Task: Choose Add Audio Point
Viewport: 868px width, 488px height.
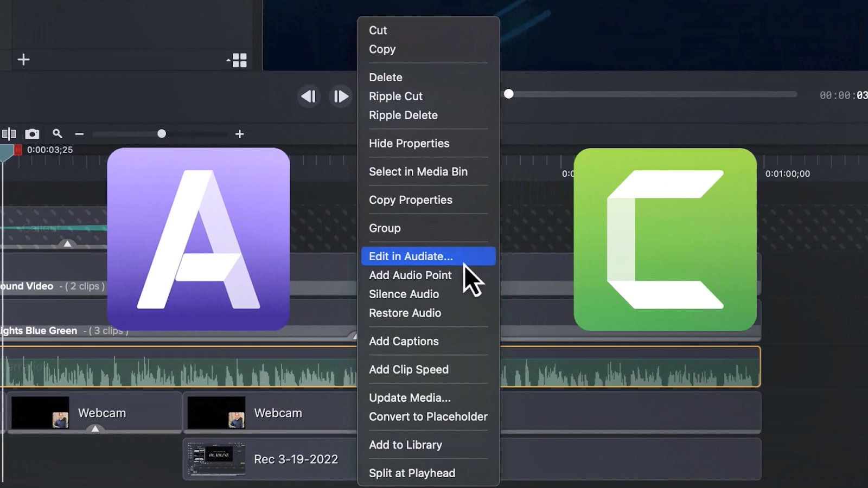Action: pyautogui.click(x=410, y=275)
